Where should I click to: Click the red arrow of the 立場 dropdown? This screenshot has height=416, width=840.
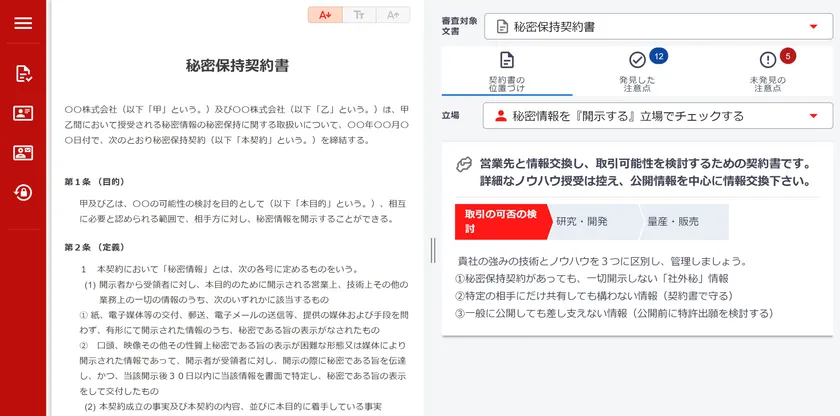tap(813, 116)
